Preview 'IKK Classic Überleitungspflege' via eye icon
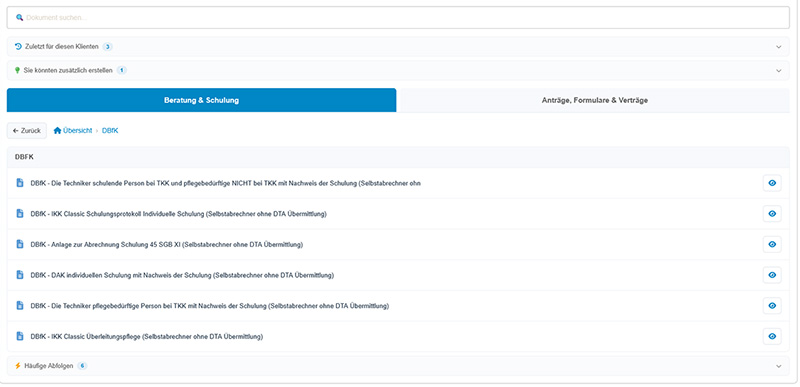The width and height of the screenshot is (800, 387). point(772,336)
